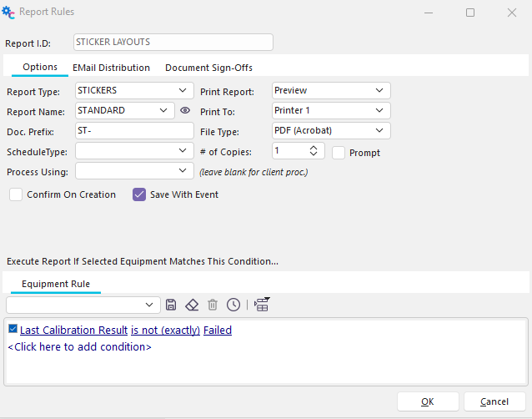532x419 pixels.
Task: Click the eye icon beside Report Name
Action: 185,110
